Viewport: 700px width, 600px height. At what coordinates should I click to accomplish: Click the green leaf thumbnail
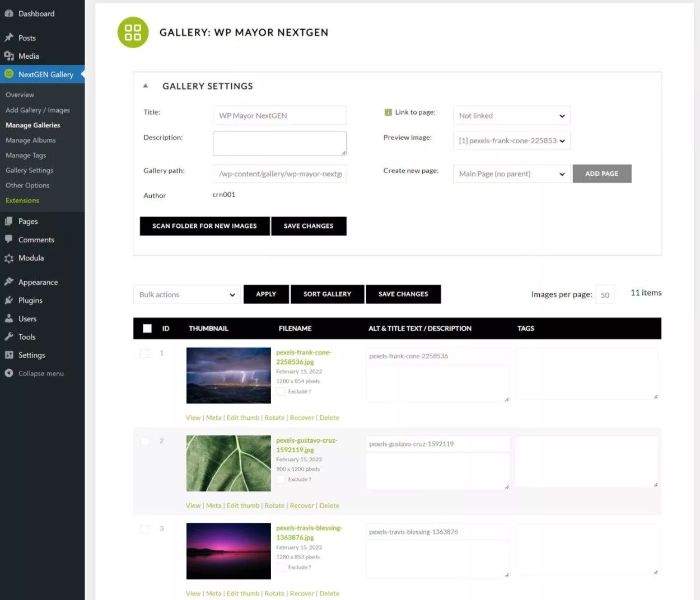point(228,463)
